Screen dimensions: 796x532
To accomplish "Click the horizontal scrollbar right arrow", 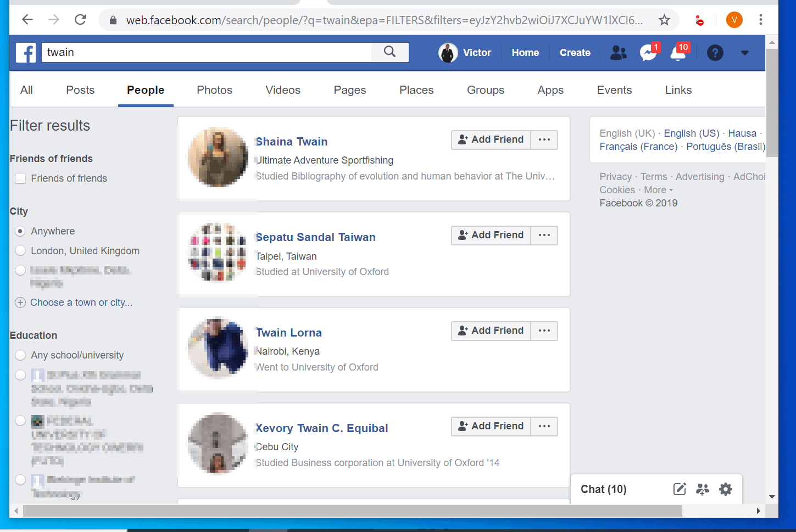I will [759, 511].
